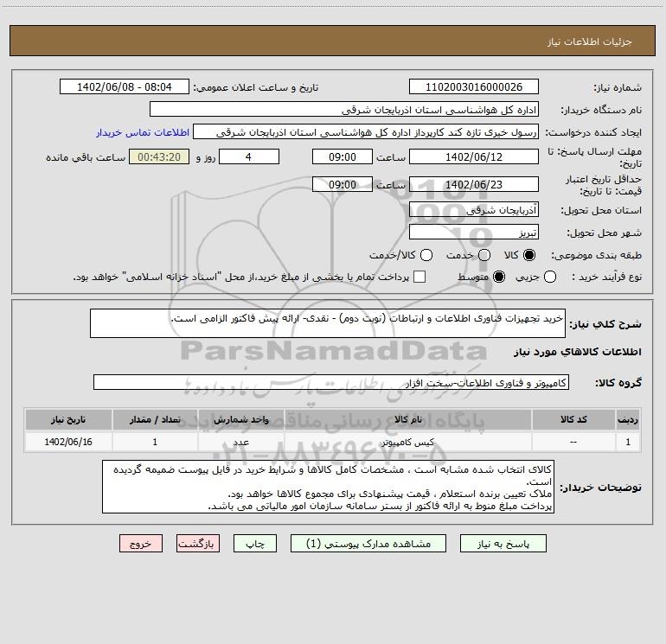
Task: Click row number cell in کیس کامپیوتر row
Action: [x=628, y=442]
